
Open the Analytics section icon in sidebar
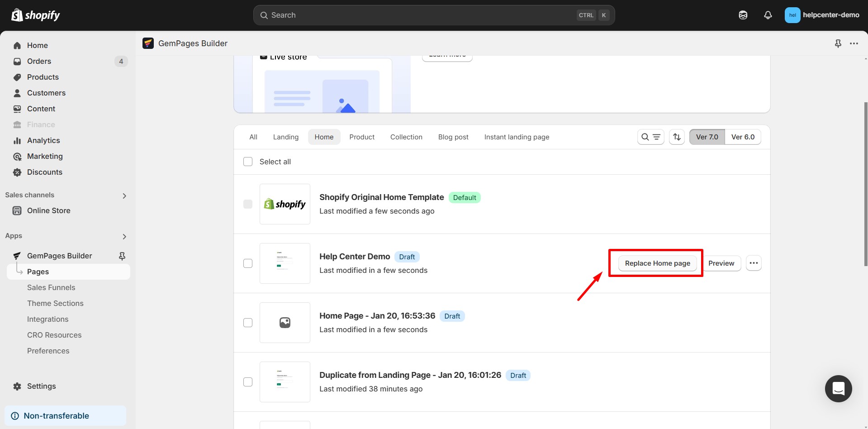click(17, 140)
